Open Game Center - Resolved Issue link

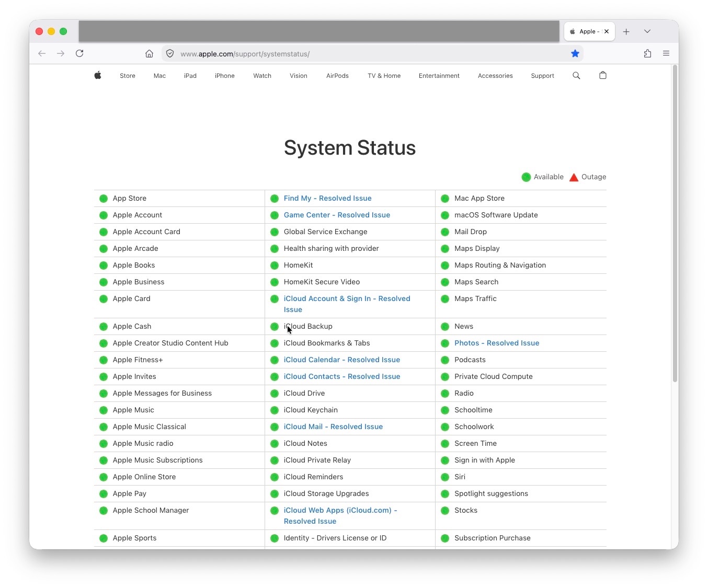pos(337,215)
